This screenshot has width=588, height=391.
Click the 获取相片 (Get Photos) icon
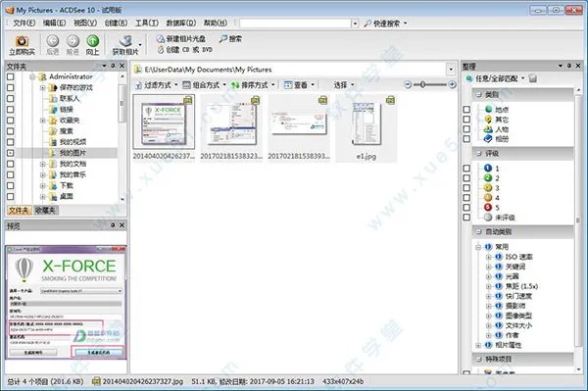126,41
